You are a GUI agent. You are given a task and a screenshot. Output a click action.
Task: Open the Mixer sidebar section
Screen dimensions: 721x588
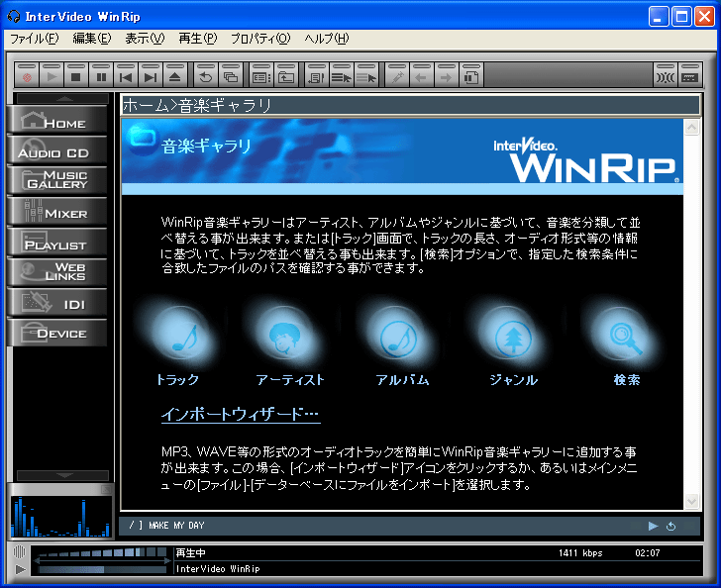point(57,212)
